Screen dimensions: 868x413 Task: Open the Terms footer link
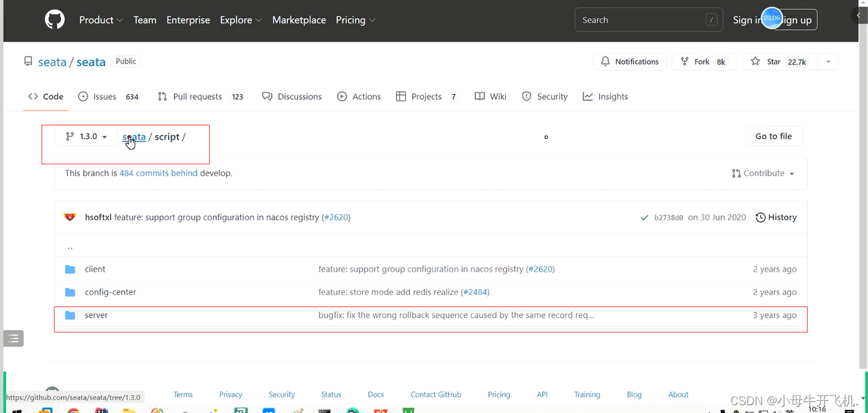point(183,395)
